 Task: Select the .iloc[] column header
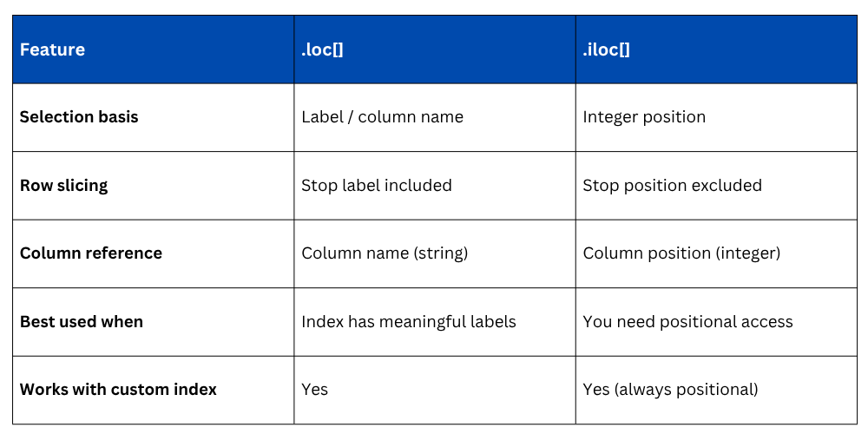606,49
